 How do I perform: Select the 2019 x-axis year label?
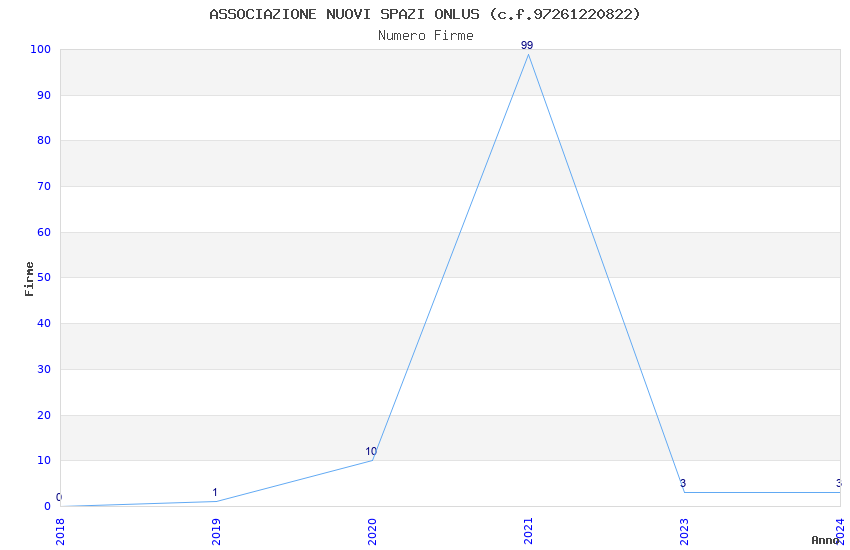point(216,531)
